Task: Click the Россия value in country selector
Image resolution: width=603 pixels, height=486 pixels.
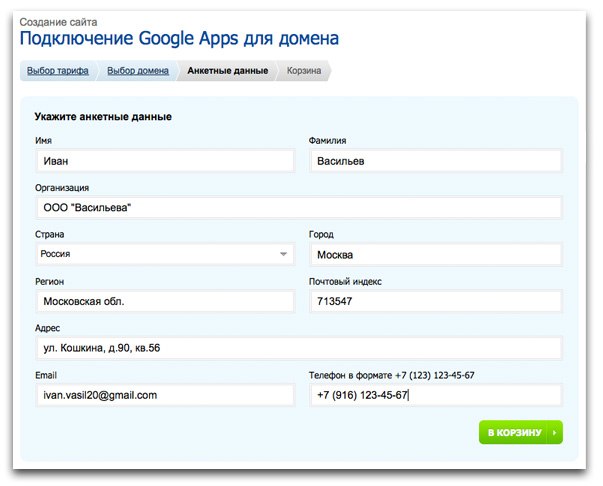Action: 62,254
